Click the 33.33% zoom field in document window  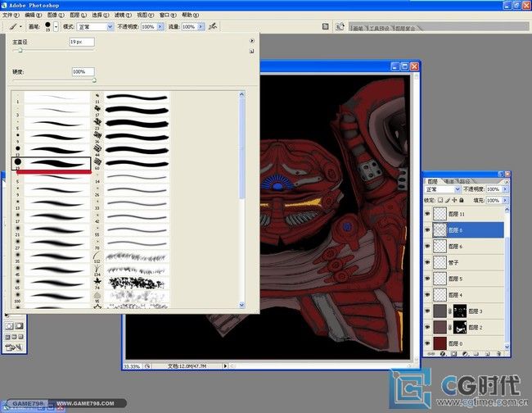pyautogui.click(x=132, y=366)
